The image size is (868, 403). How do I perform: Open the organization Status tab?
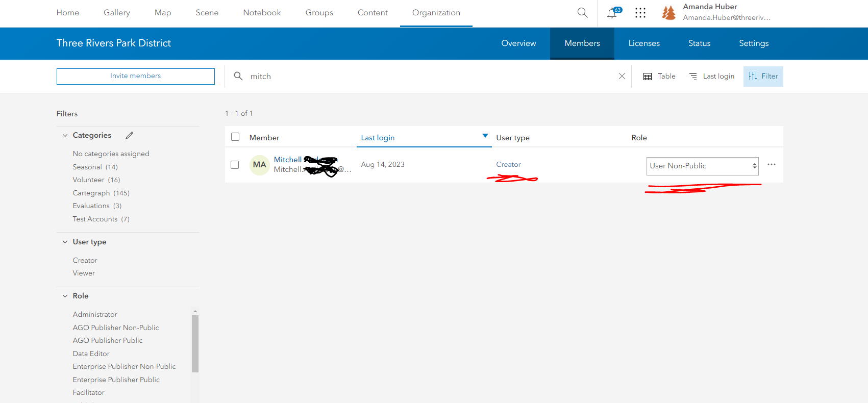pos(699,43)
